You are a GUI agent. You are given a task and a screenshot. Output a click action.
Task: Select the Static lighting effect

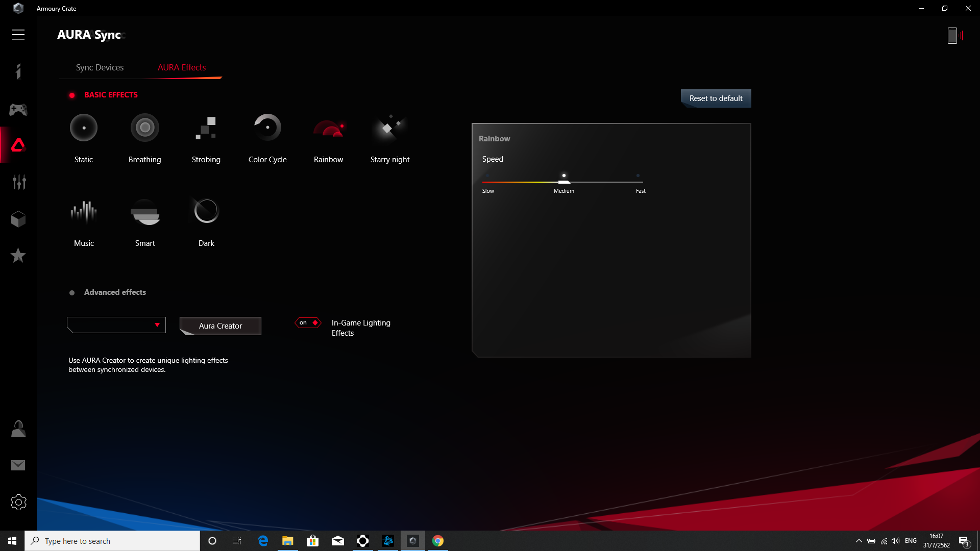pos(84,138)
